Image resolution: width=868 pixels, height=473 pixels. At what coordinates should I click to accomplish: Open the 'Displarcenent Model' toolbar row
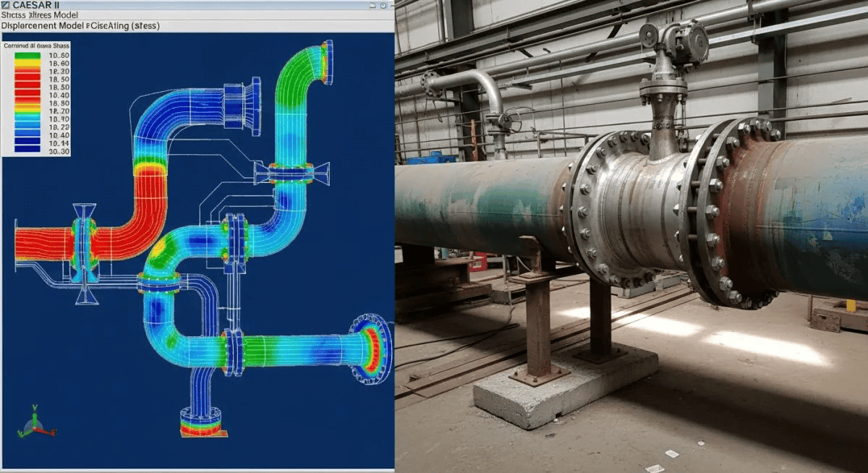click(x=197, y=25)
